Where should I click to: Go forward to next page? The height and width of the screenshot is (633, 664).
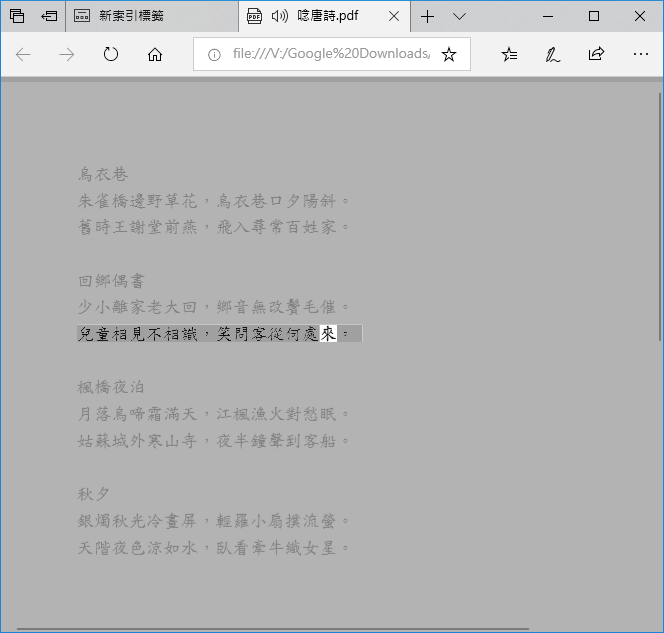tap(66, 54)
